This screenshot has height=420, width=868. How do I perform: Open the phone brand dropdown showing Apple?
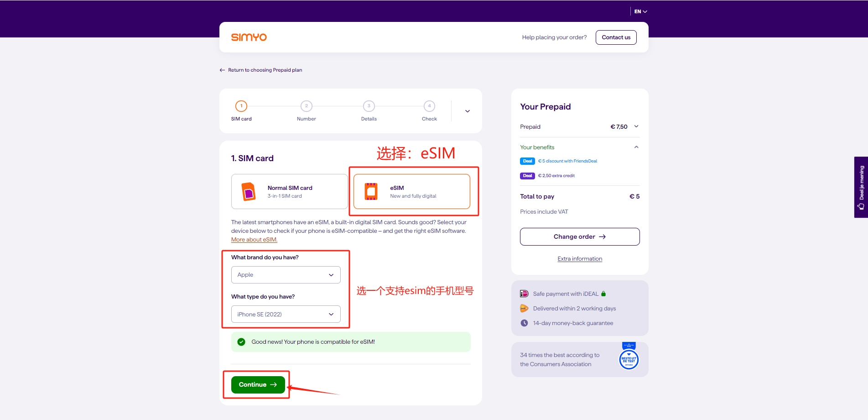pos(286,275)
